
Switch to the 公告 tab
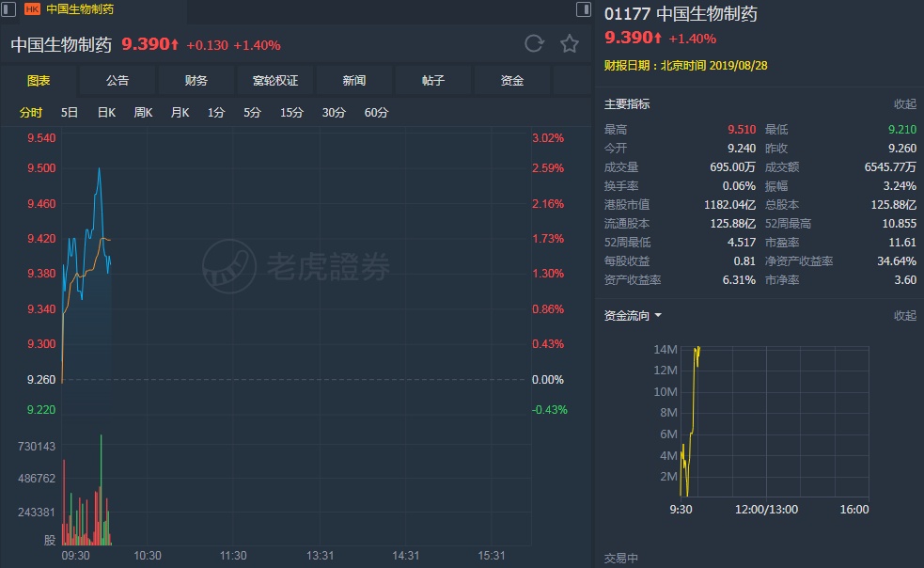[x=117, y=81]
